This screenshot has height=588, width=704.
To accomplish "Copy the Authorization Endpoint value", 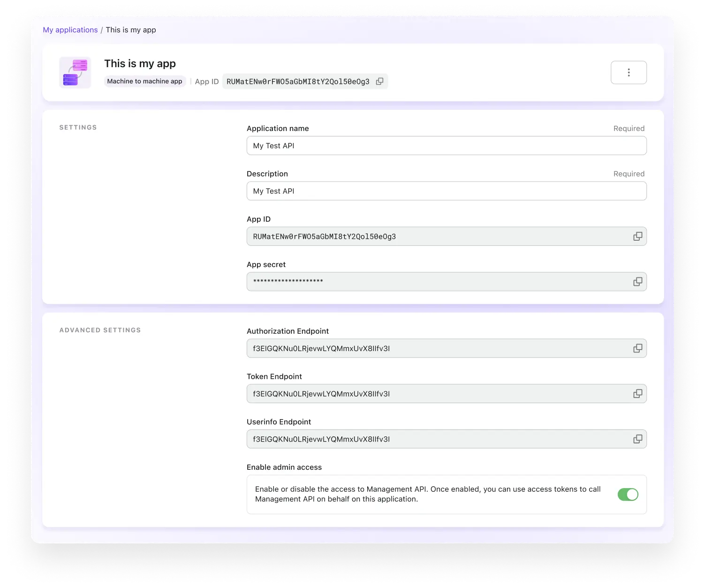I will pos(637,348).
